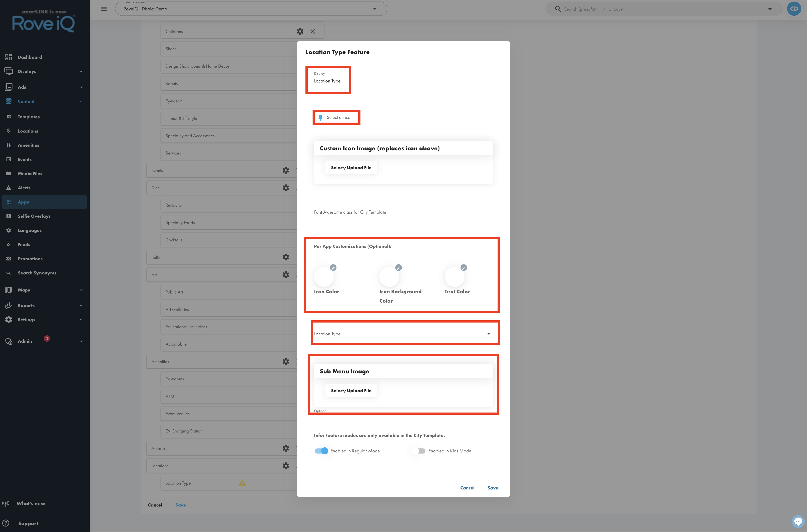Toggle Enabled in Regular Mode switch
807x532 pixels.
point(321,451)
